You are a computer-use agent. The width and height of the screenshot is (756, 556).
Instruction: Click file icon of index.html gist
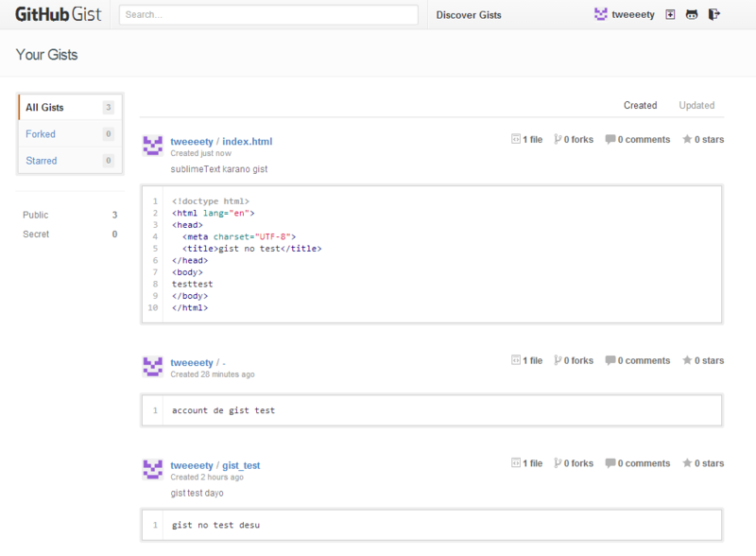(516, 139)
